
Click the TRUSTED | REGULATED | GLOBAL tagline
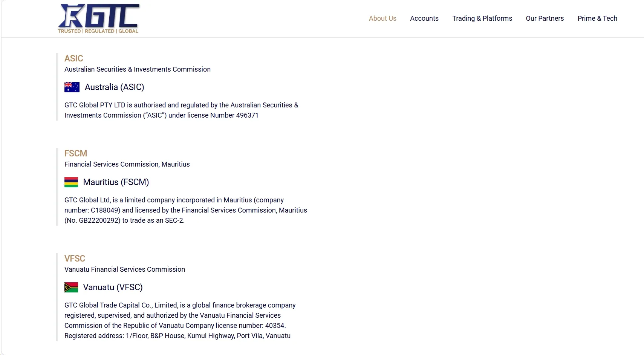(98, 31)
